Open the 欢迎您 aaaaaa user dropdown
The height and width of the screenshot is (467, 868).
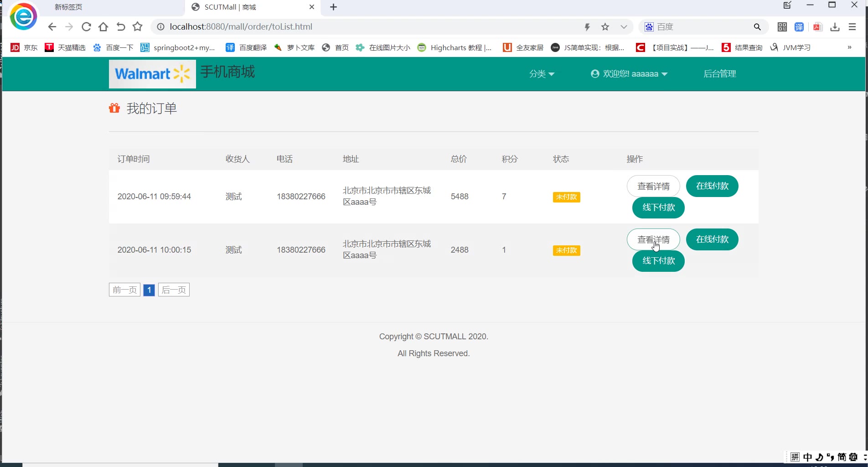[629, 74]
